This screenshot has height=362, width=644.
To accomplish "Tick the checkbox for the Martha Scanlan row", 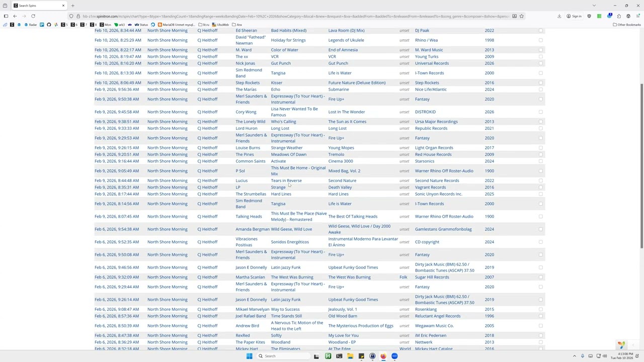I will [540, 277].
